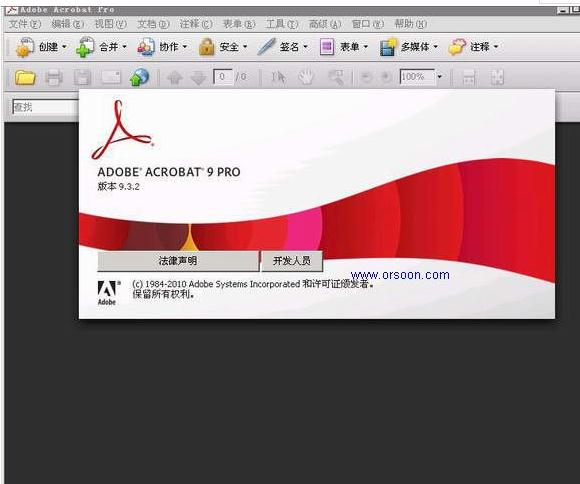Open the Edit (编辑) menu
Screen dimensions: 580x484
(x=68, y=24)
